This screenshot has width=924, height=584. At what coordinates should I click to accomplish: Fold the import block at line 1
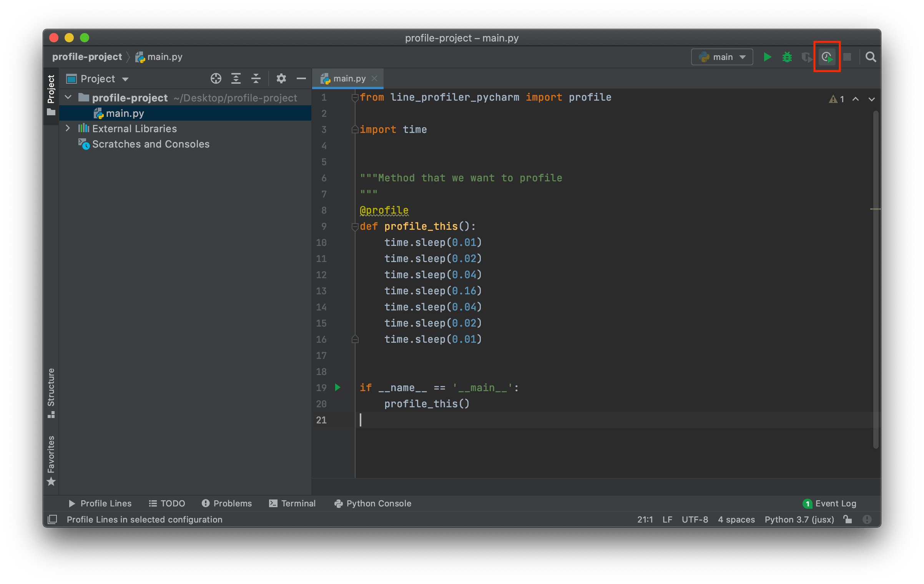click(355, 97)
